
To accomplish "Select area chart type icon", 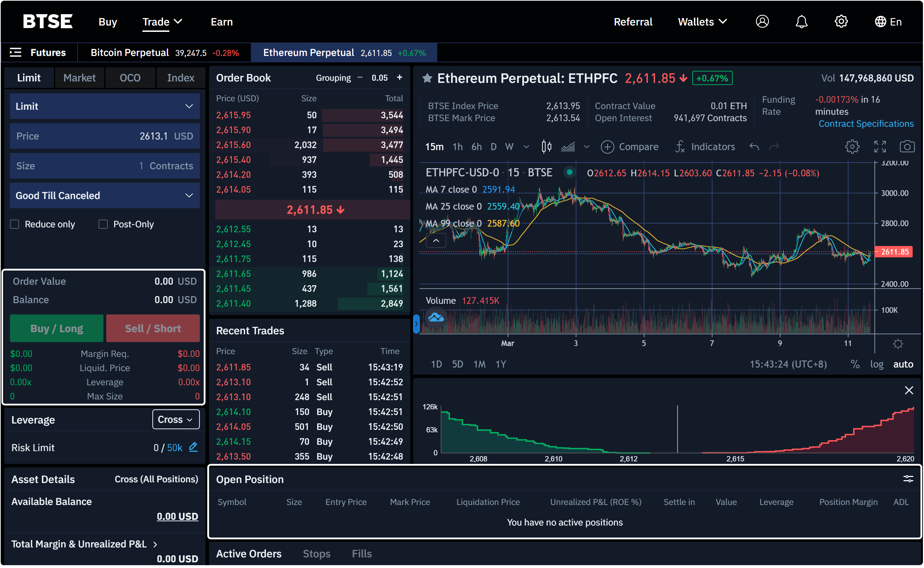I will coord(568,147).
